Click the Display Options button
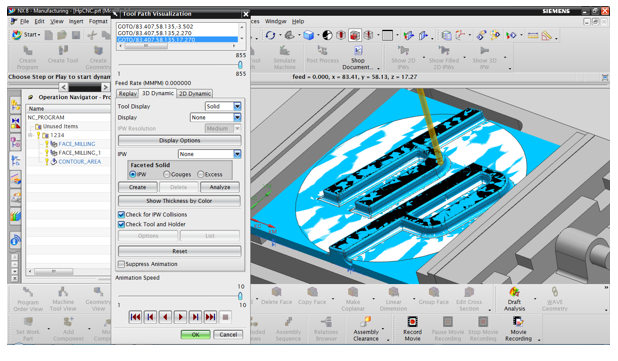Viewport: 618px width, 361px height. tap(180, 141)
